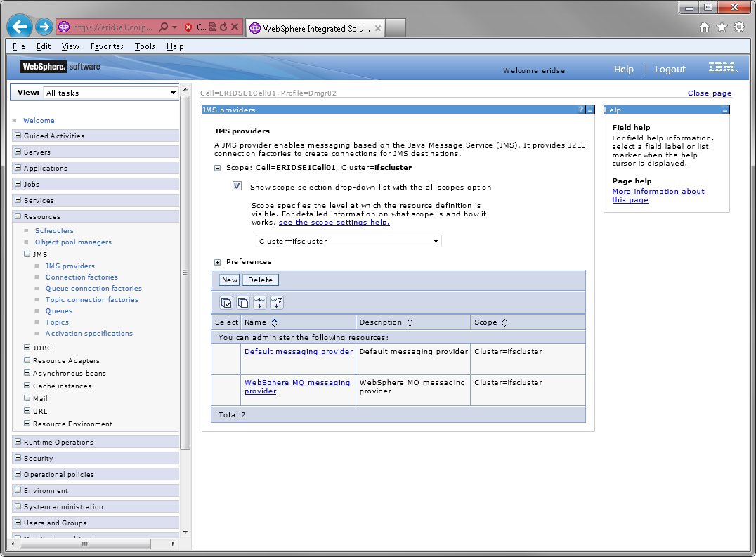Image resolution: width=756 pixels, height=557 pixels.
Task: Expand Guided Activities in navigation
Action: [x=18, y=136]
